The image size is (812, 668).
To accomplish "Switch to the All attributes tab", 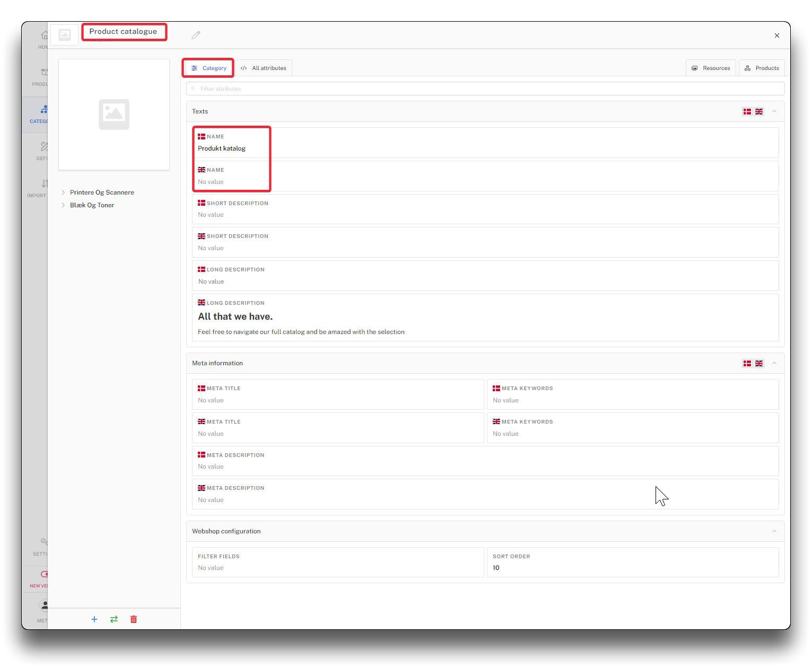I will (264, 68).
